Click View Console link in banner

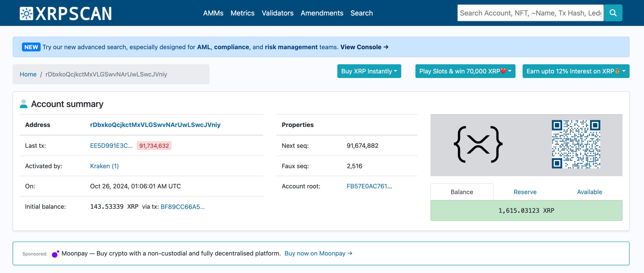[364, 47]
